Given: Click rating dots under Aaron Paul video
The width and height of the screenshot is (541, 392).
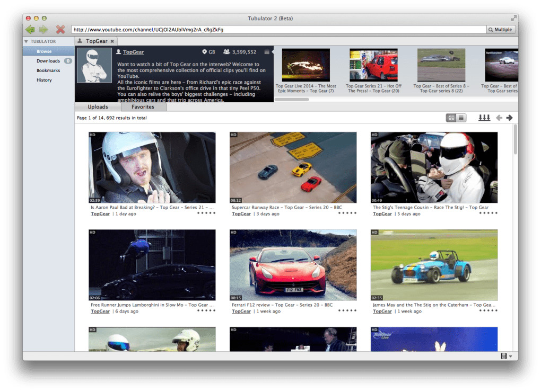Looking at the screenshot, I should [206, 213].
